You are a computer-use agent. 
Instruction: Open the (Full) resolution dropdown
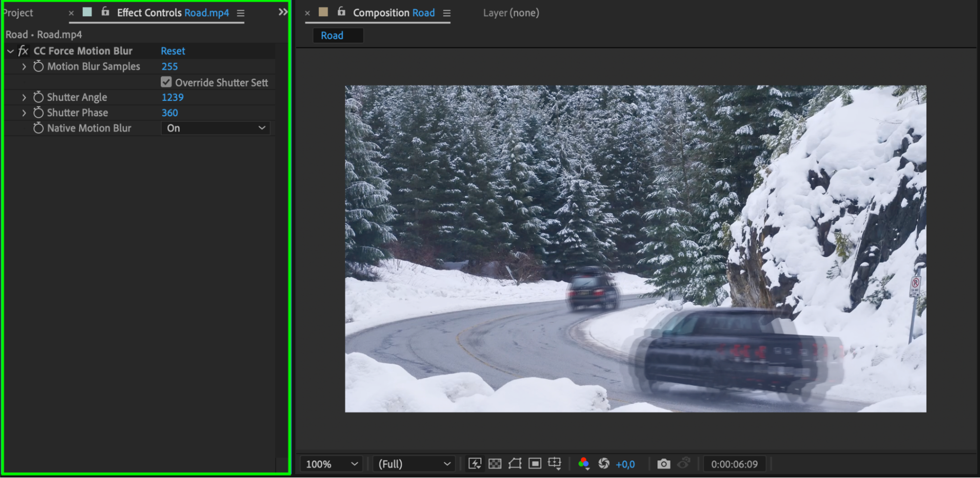click(x=414, y=464)
